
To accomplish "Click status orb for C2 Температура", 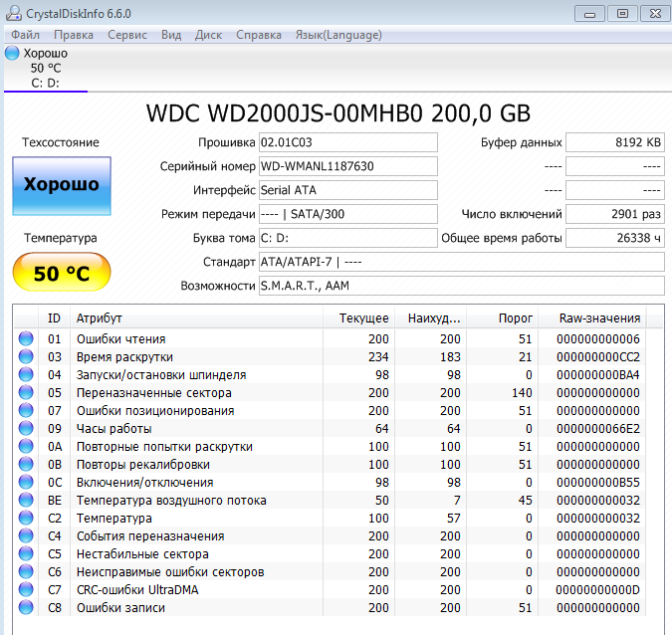I will 26,518.
